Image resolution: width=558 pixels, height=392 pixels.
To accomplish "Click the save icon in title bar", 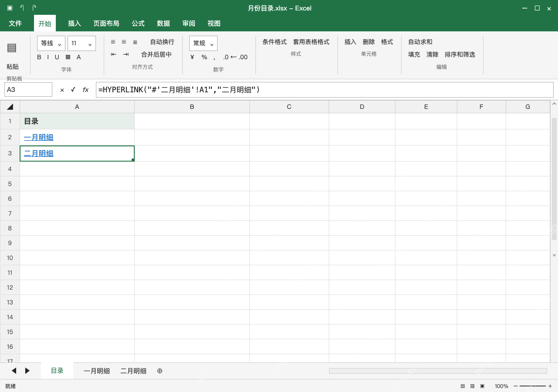I will point(10,8).
